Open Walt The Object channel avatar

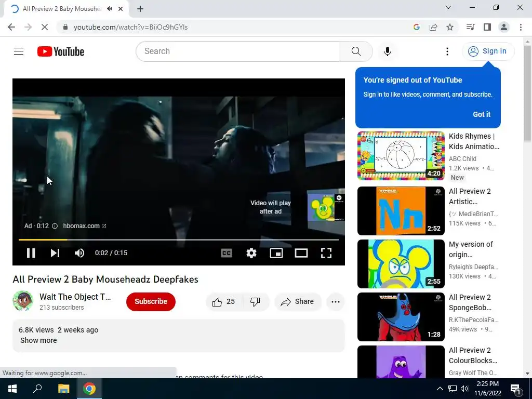[x=23, y=301]
